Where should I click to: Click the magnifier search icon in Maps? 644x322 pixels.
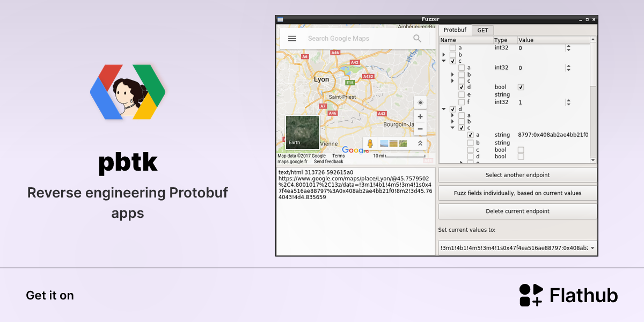click(417, 38)
